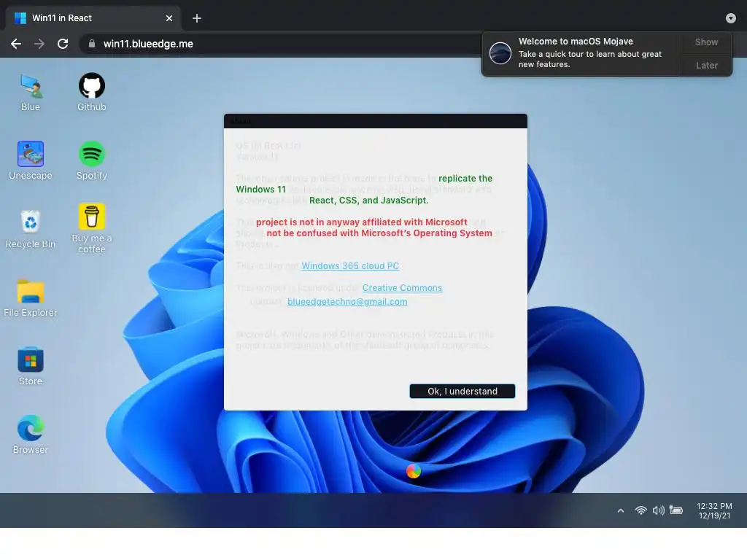747x560 pixels.
Task: Click the macOS Mojave notification icon
Action: click(x=500, y=52)
